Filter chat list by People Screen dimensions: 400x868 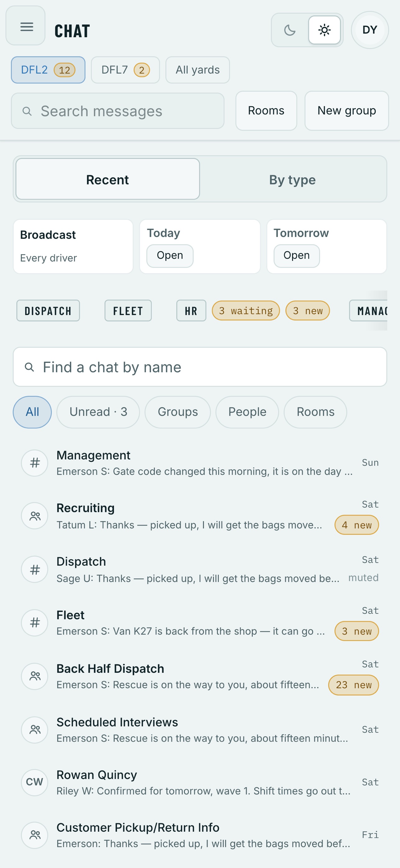tap(247, 412)
